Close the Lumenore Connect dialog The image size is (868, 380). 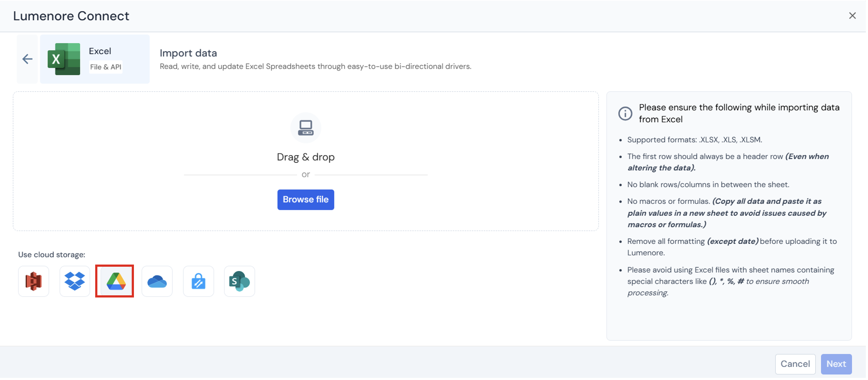852,16
